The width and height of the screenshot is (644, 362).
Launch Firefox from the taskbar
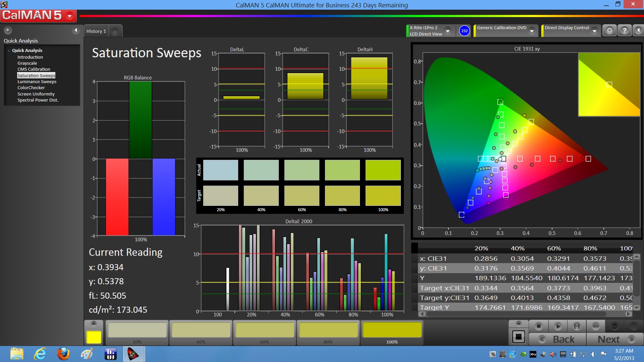coord(63,354)
